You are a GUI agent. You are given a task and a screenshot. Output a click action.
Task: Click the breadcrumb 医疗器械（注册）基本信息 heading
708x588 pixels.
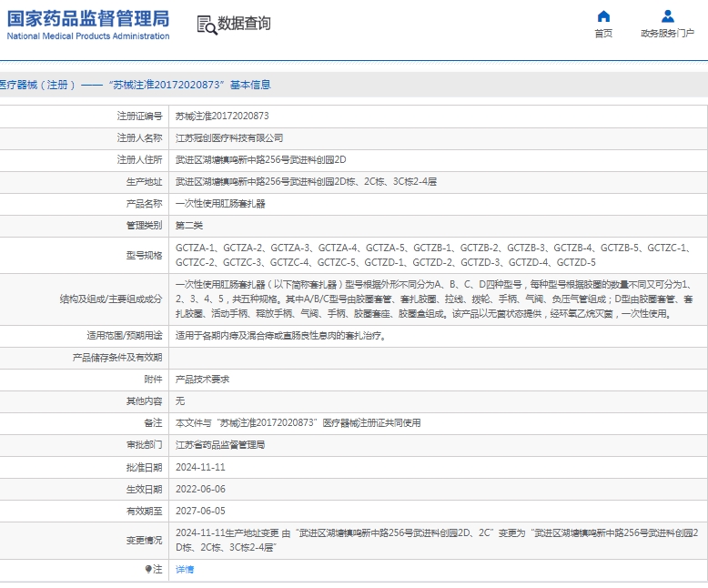tap(135, 85)
